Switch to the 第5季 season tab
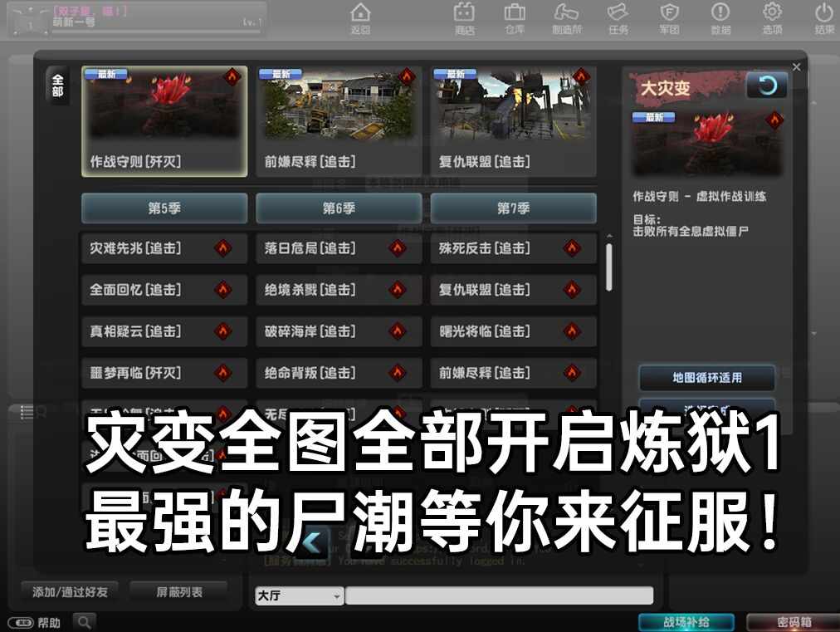The width and height of the screenshot is (840, 632). (x=164, y=208)
